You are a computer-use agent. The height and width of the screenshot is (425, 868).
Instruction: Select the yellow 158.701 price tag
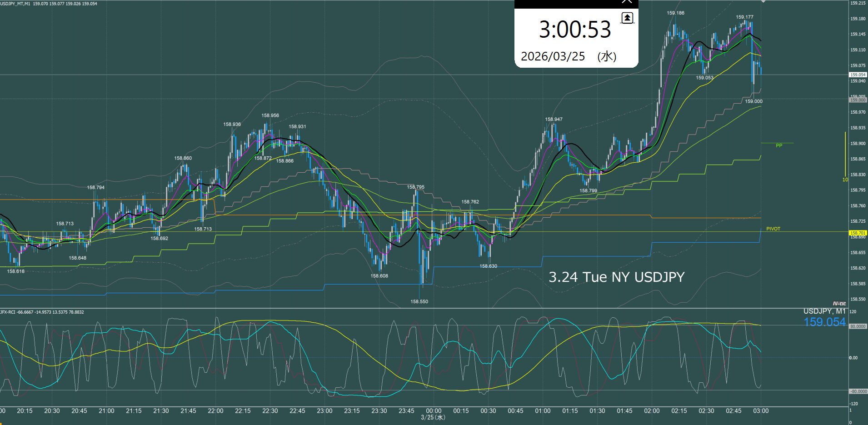858,233
